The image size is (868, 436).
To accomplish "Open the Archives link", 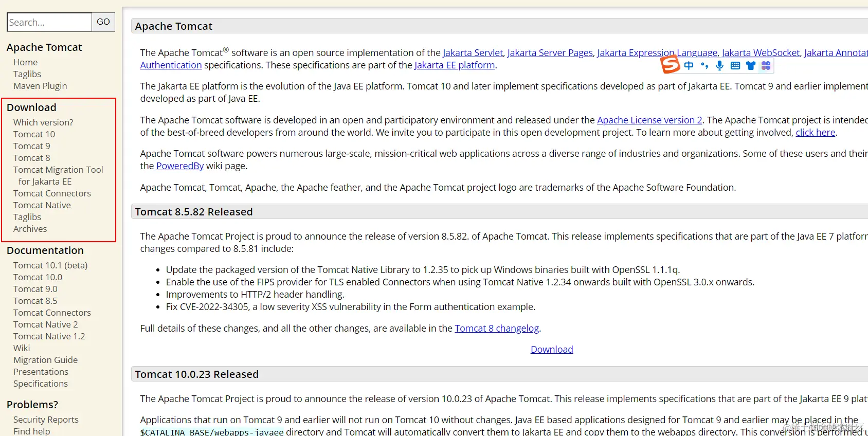I will point(30,229).
